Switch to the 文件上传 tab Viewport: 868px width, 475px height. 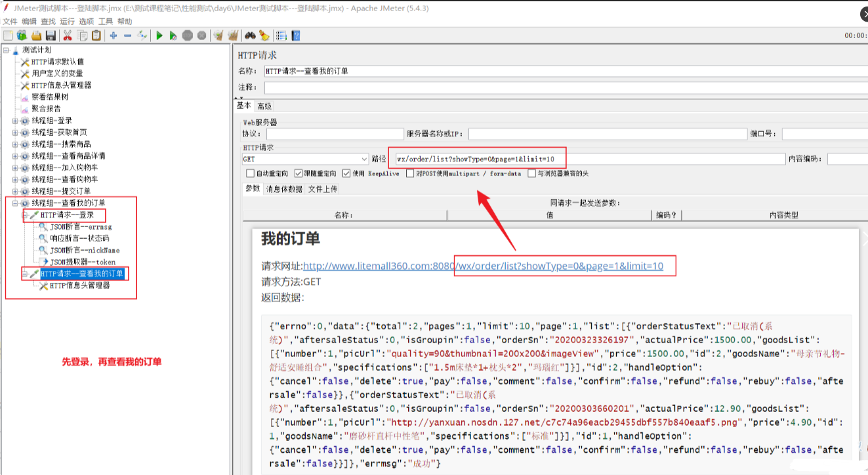point(322,189)
